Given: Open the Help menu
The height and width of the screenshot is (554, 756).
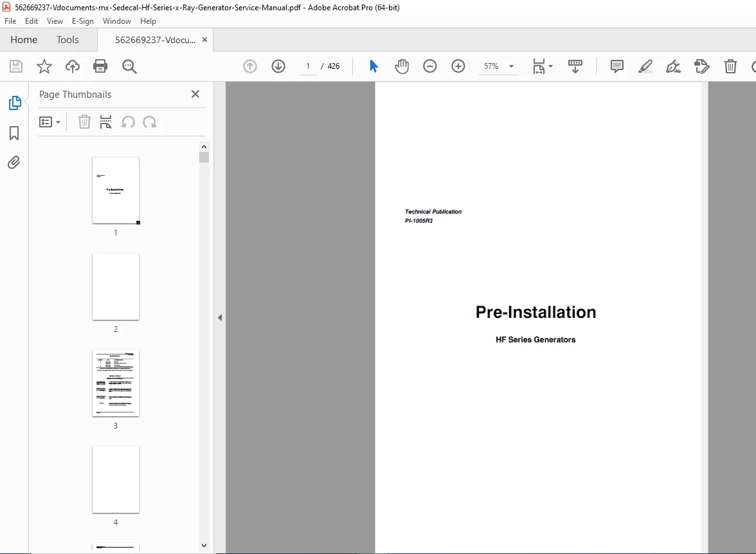Looking at the screenshot, I should pyautogui.click(x=148, y=21).
